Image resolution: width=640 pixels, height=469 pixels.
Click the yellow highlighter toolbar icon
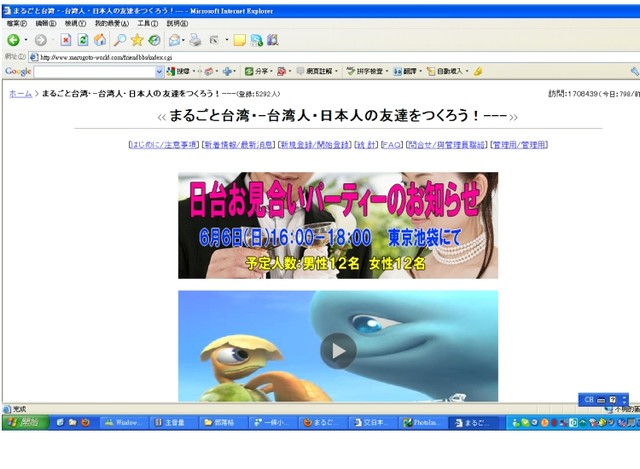[x=478, y=71]
